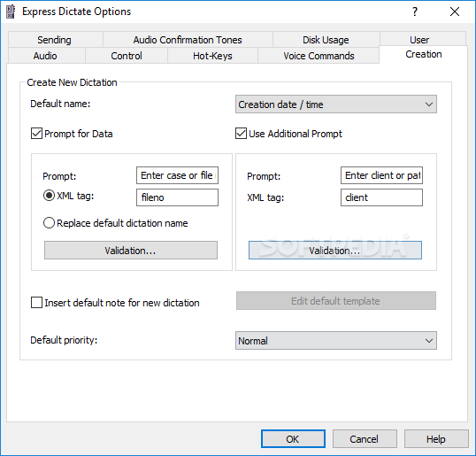476x456 pixels.
Task: Choose Replace default dictation name option
Action: pos(49,223)
